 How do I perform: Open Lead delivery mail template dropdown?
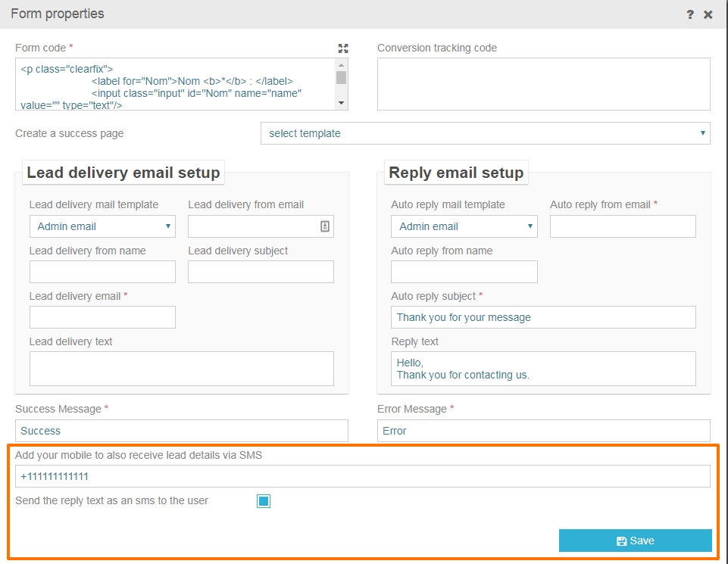(102, 226)
